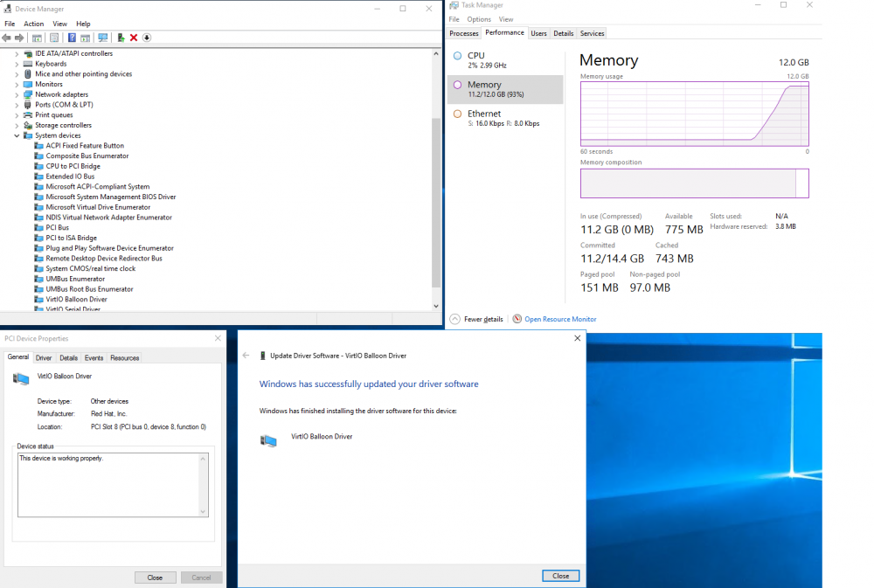Open the Driver tab in PCI Device Properties

(44, 358)
